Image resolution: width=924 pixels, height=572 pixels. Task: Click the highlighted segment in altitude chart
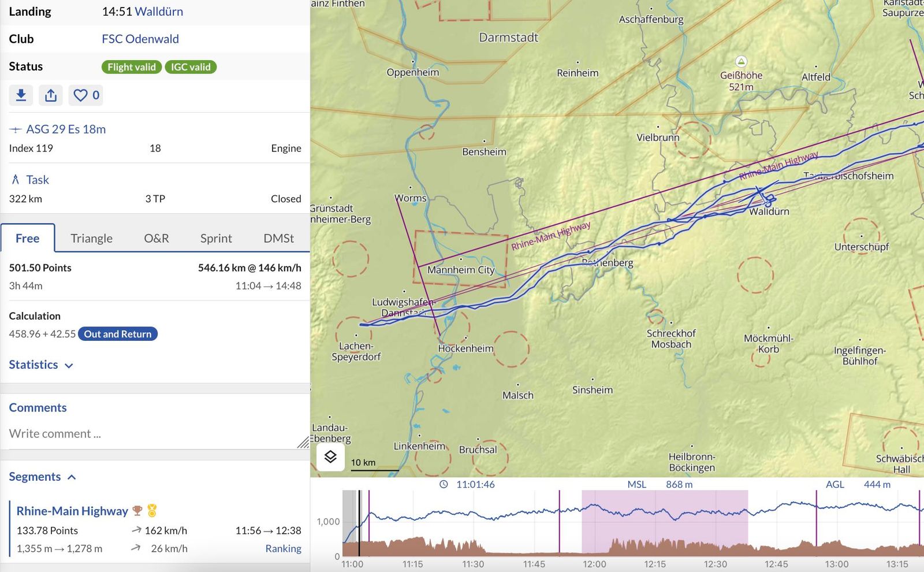point(664,523)
